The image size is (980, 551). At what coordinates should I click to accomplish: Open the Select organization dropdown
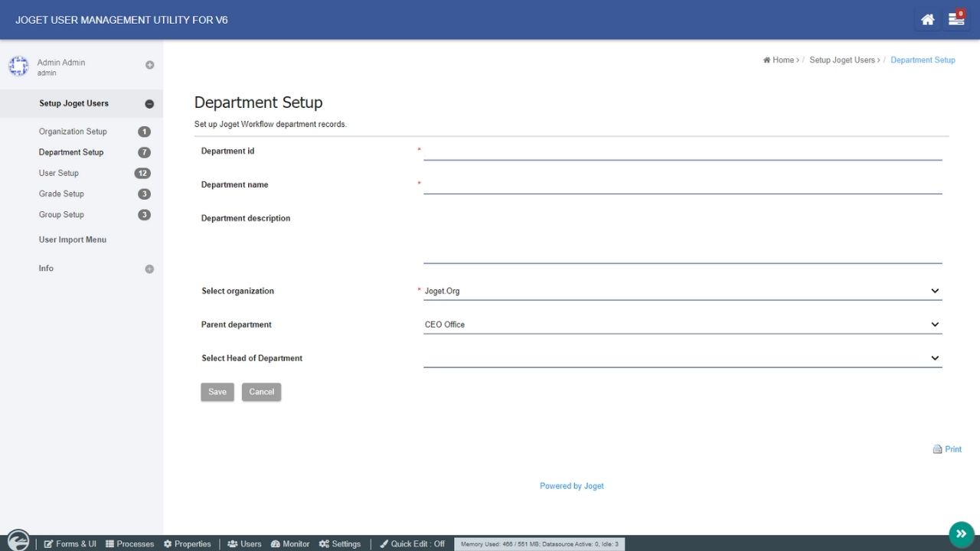click(x=681, y=291)
